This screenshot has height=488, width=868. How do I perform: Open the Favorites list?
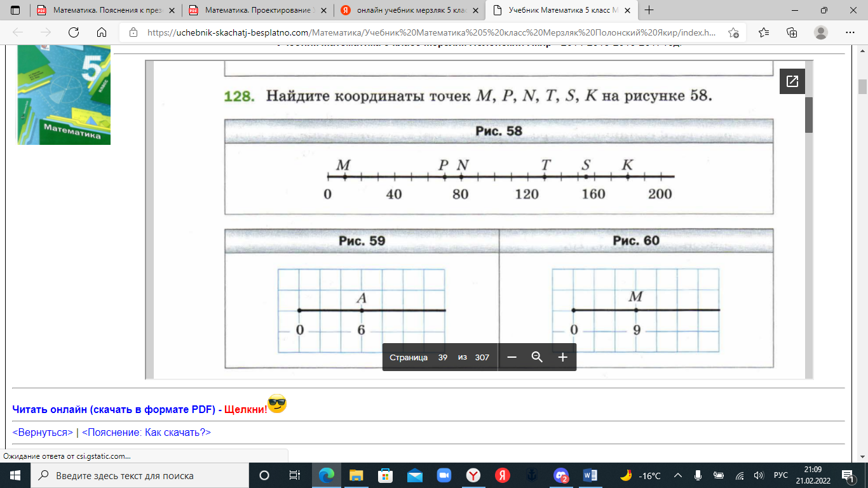764,33
